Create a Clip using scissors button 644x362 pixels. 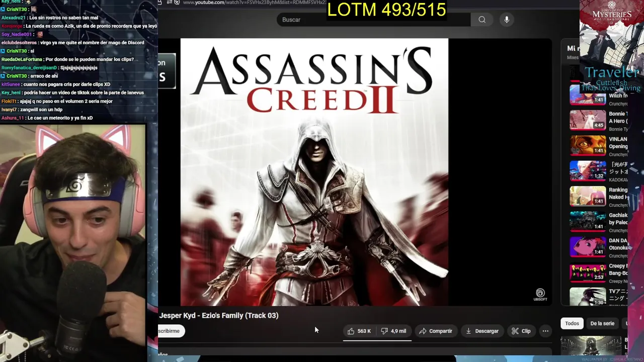click(521, 331)
